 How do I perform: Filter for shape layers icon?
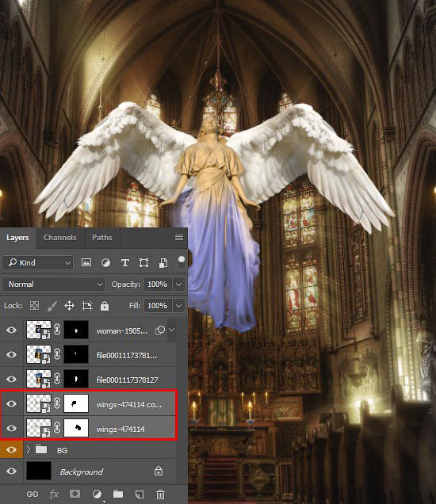143,263
